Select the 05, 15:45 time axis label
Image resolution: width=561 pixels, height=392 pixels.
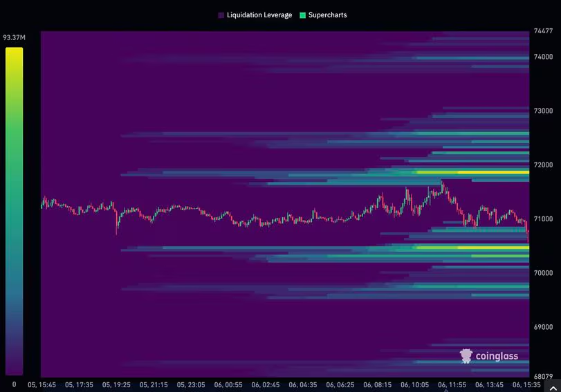point(42,384)
